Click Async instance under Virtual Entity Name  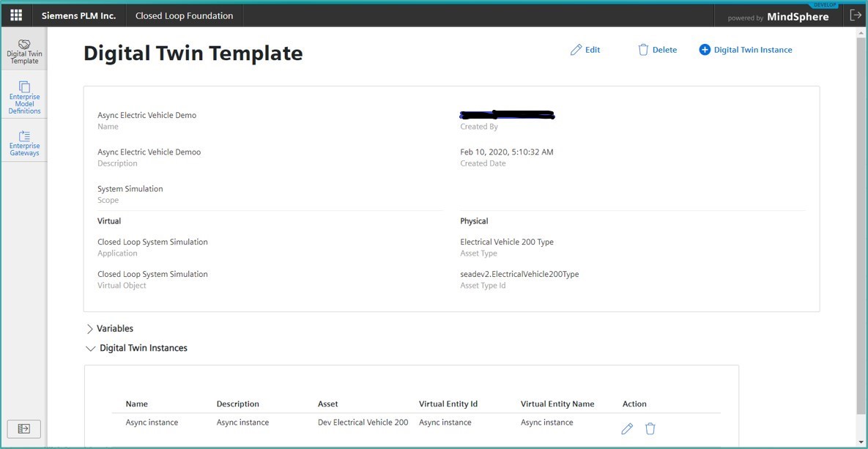coord(547,423)
